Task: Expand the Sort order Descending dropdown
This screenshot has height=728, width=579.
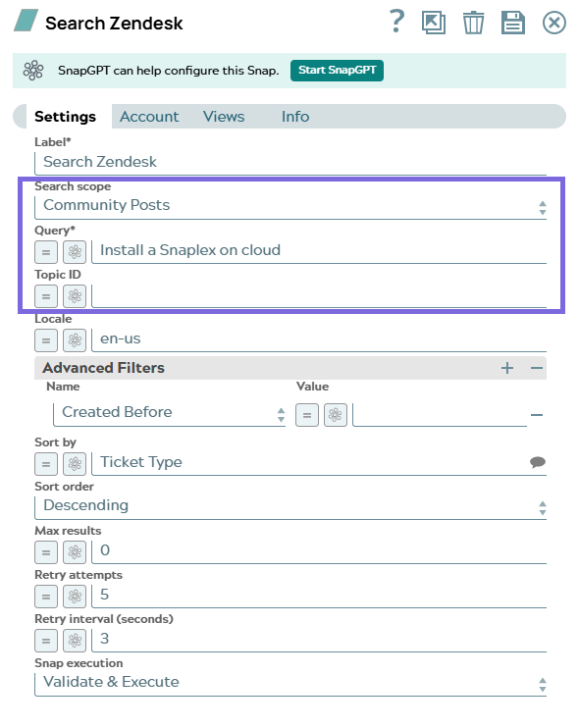Action: 290,506
